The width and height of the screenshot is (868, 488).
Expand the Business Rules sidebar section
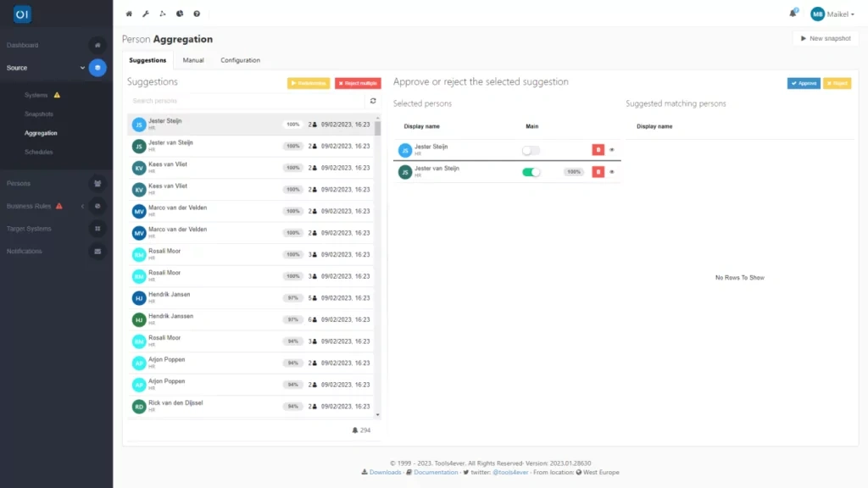[x=82, y=205]
